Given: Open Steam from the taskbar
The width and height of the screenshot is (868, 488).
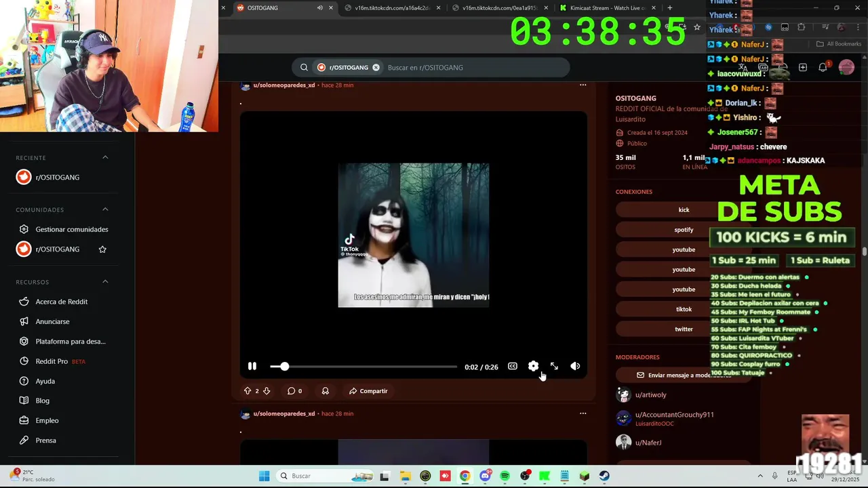Looking at the screenshot, I should pyautogui.click(x=604, y=476).
